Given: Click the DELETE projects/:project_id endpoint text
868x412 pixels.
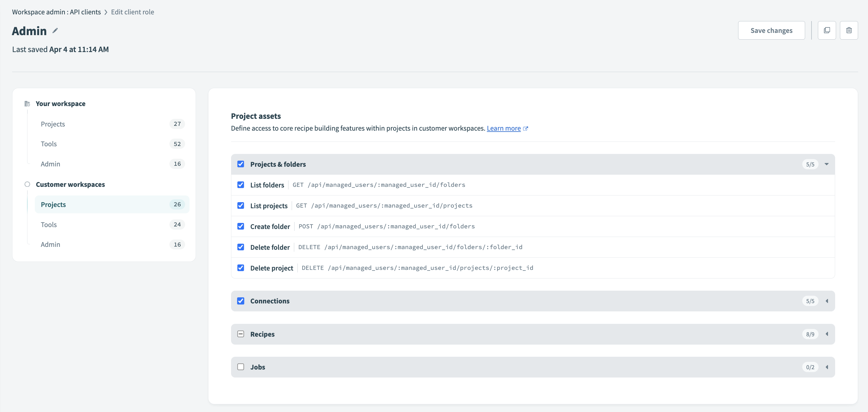Looking at the screenshot, I should coord(417,268).
